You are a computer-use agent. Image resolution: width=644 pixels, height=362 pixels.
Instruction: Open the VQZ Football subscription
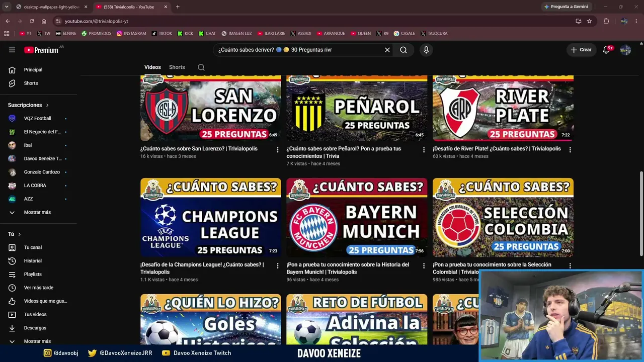[38, 118]
